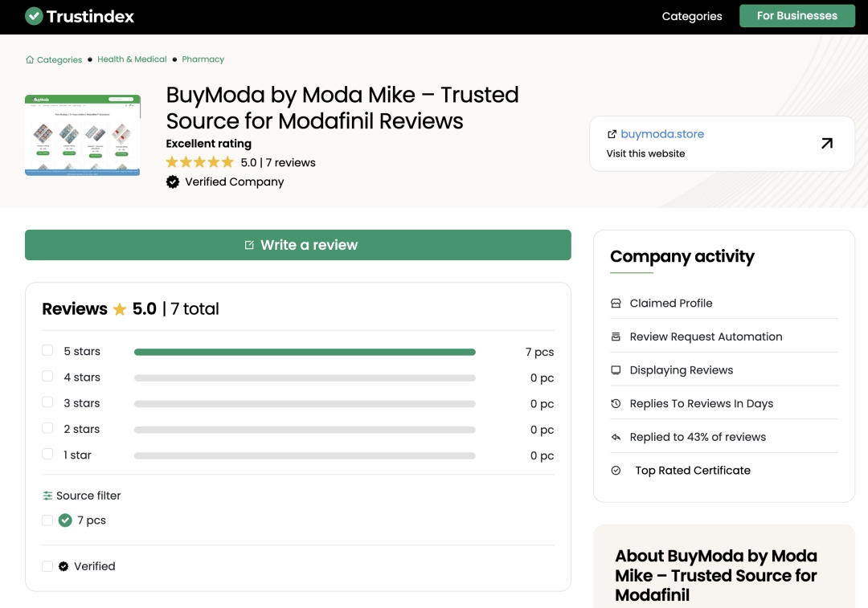Screen dimensions: 868x608
Task: Tick the 1 star filter checkbox
Action: [x=47, y=455]
